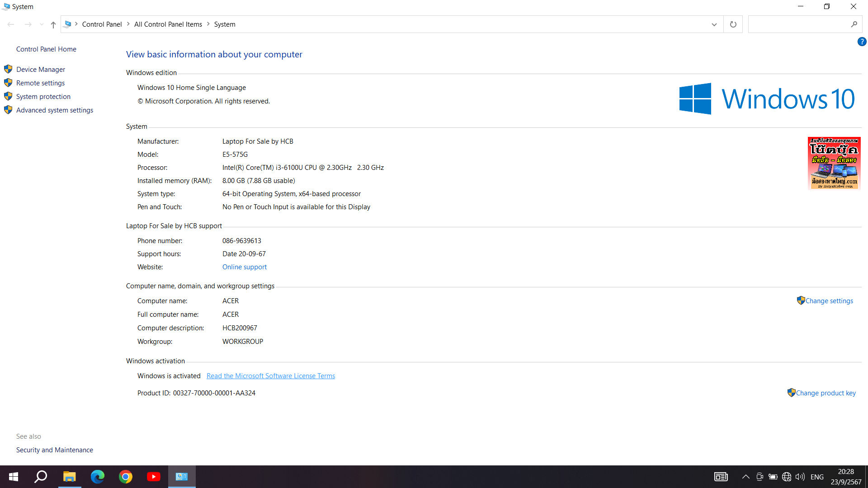Read the Microsoft Software License Terms
The height and width of the screenshot is (488, 868).
point(270,375)
